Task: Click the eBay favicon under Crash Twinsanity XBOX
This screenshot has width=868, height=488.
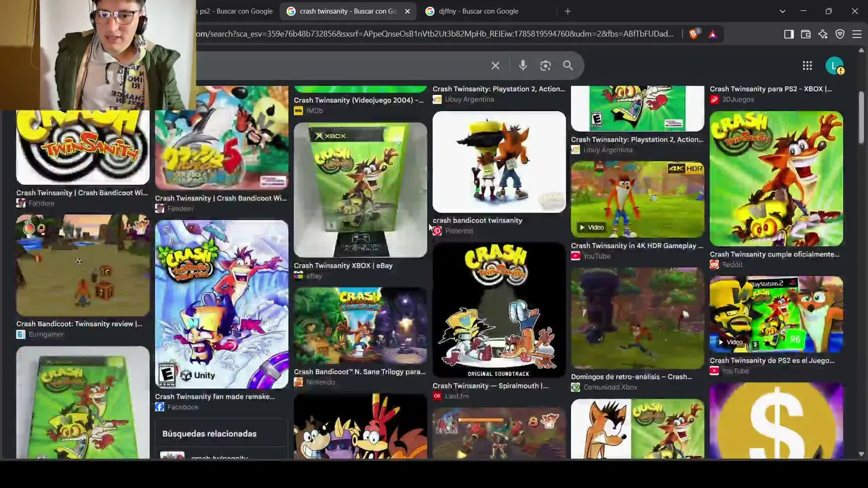Action: click(x=298, y=276)
